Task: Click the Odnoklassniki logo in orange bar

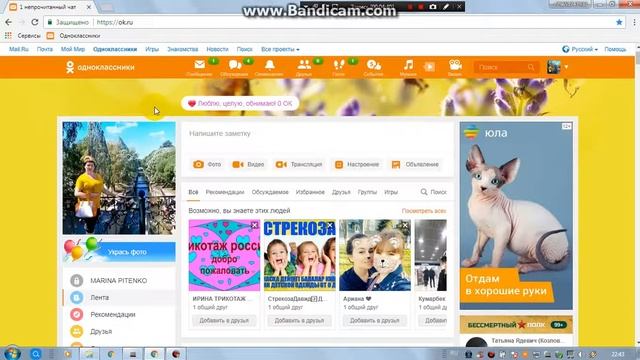Action: 100,67
